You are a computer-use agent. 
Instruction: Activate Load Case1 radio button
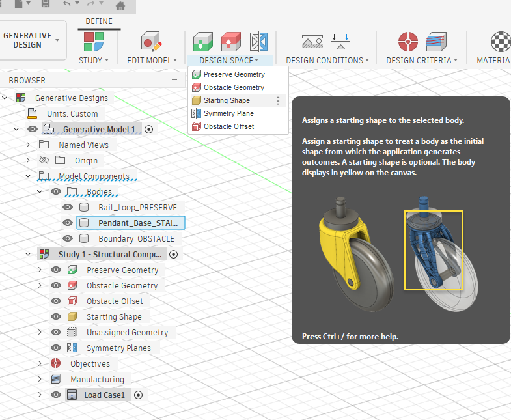[139, 395]
